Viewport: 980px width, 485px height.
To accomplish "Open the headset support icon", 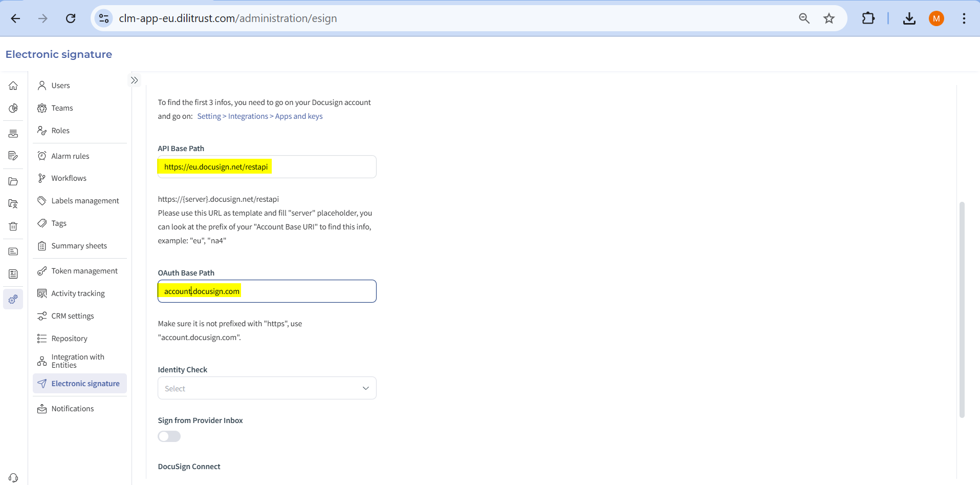I will click(x=13, y=478).
